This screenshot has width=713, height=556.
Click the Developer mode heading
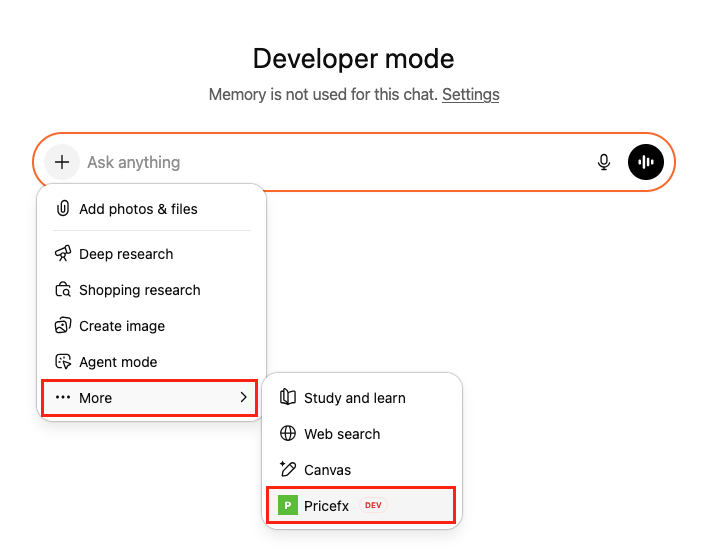(x=353, y=58)
